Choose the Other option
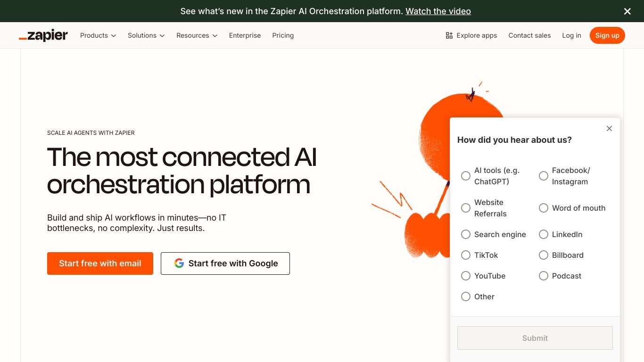Image resolution: width=644 pixels, height=362 pixels. pos(466,296)
